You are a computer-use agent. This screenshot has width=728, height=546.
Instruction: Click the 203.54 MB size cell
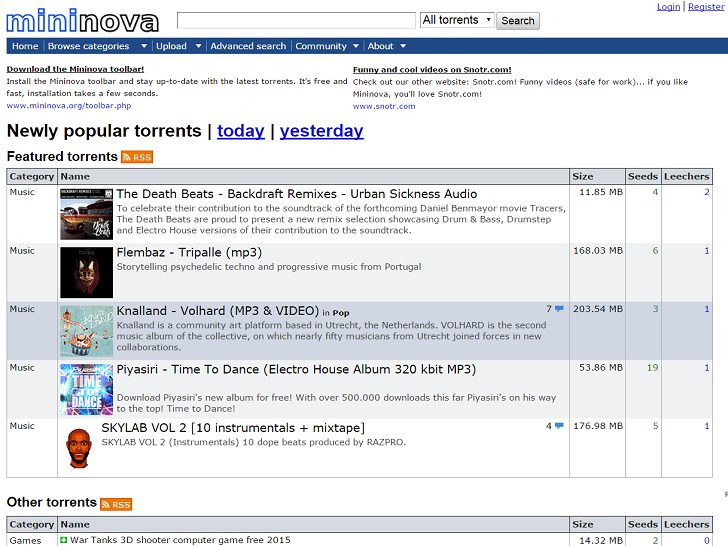(598, 309)
